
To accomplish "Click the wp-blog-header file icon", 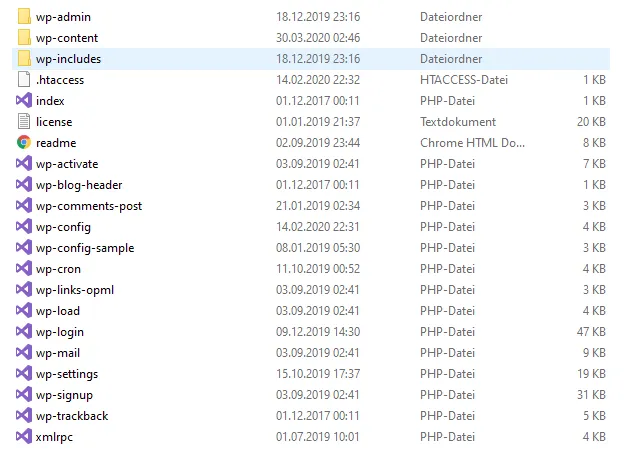I will click(24, 184).
